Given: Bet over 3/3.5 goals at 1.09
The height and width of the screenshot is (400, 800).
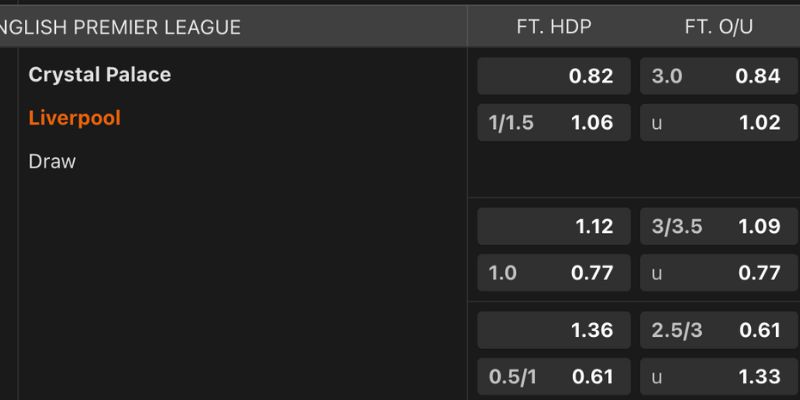Looking at the screenshot, I should [x=716, y=226].
